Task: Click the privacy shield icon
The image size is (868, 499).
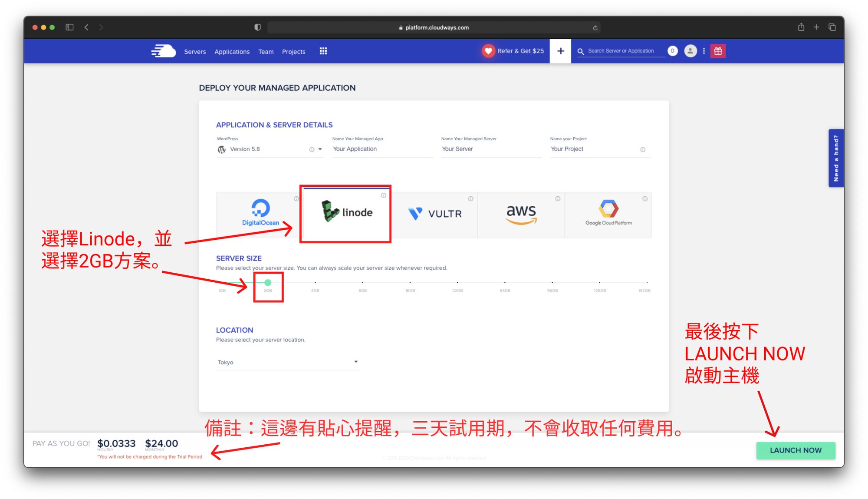Action: [257, 27]
